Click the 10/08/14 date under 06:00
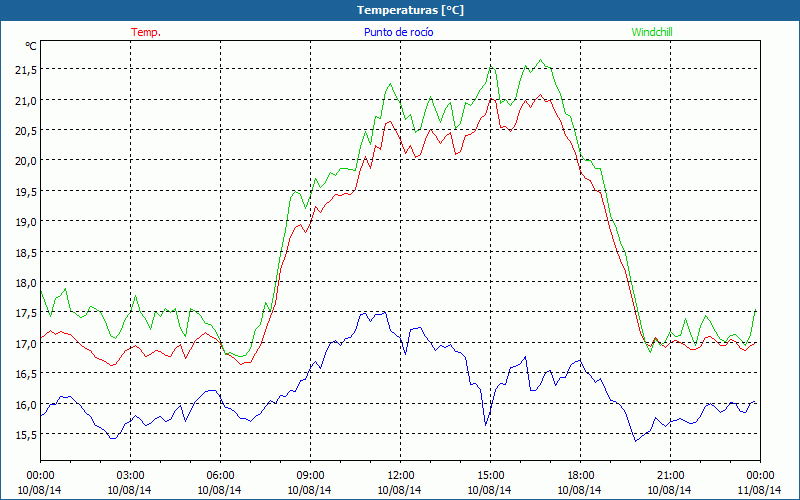The width and height of the screenshot is (800, 500). 219,490
